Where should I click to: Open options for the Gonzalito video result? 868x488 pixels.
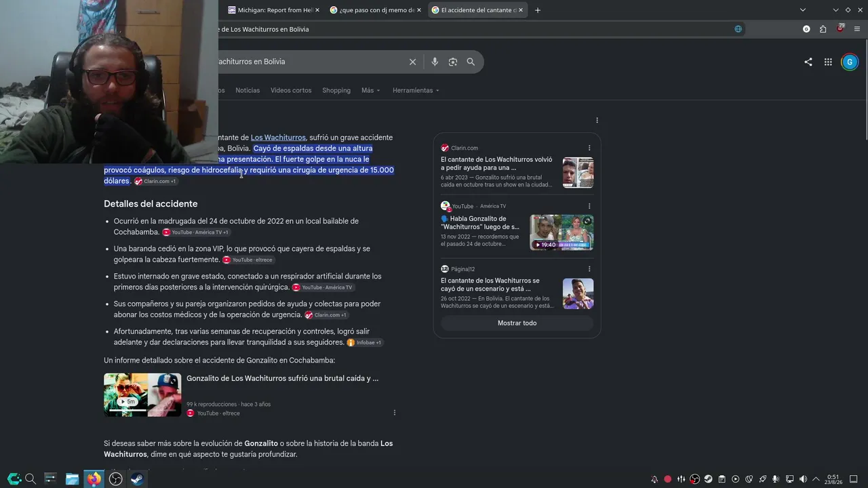395,413
